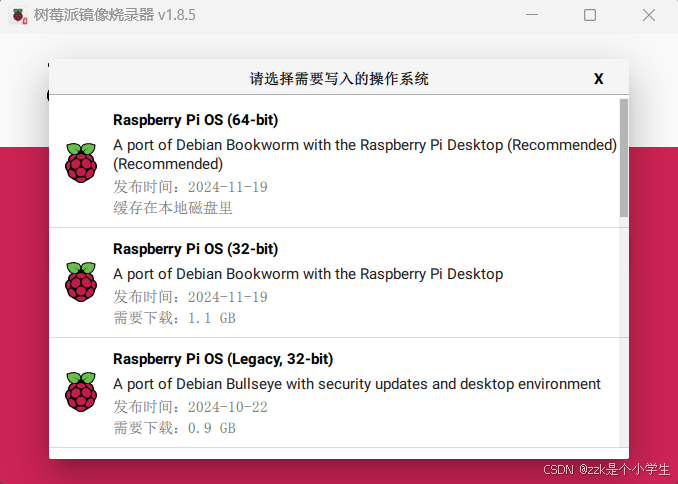Click the raspberry icon for Raspberry Pi OS (64-bit)

pos(81,163)
